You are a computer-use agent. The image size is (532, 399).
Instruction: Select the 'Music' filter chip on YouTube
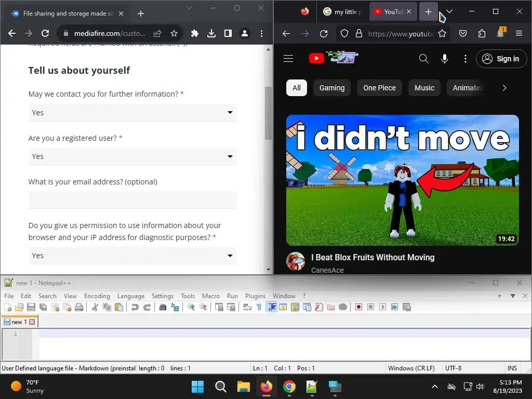(x=424, y=88)
